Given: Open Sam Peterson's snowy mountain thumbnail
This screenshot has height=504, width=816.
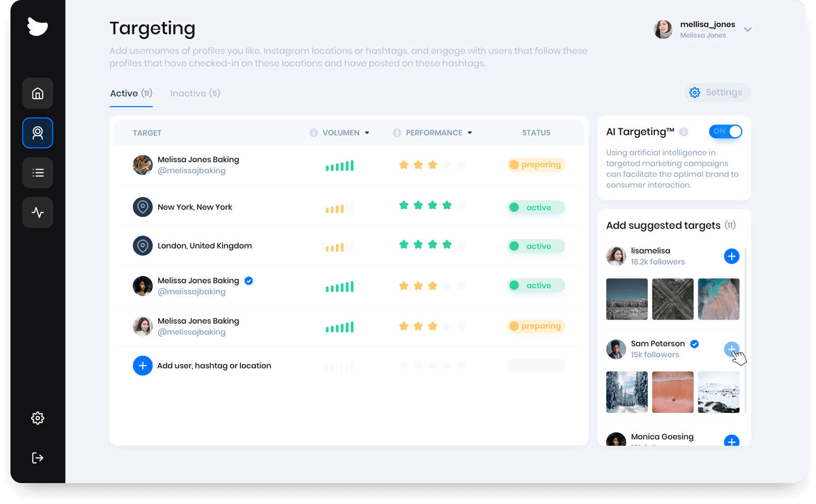Looking at the screenshot, I should [x=719, y=392].
